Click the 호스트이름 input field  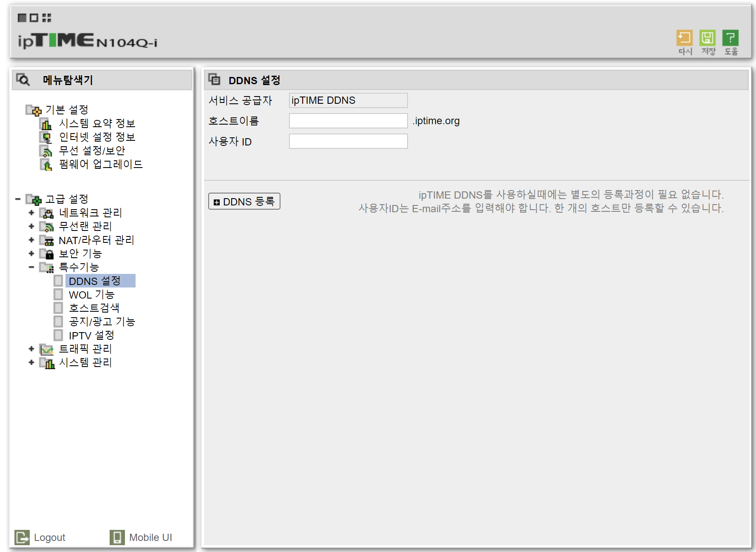(x=348, y=121)
